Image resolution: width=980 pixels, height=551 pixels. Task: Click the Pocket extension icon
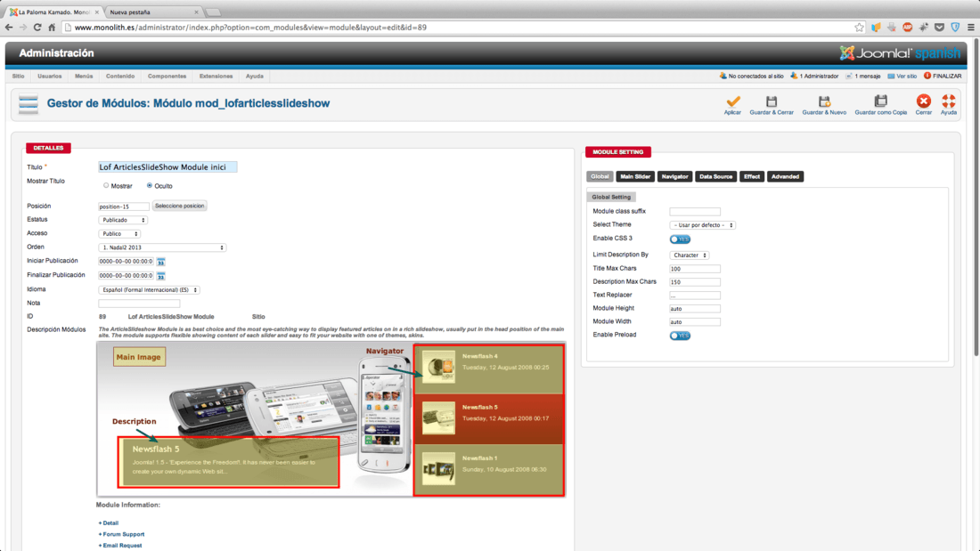[939, 27]
